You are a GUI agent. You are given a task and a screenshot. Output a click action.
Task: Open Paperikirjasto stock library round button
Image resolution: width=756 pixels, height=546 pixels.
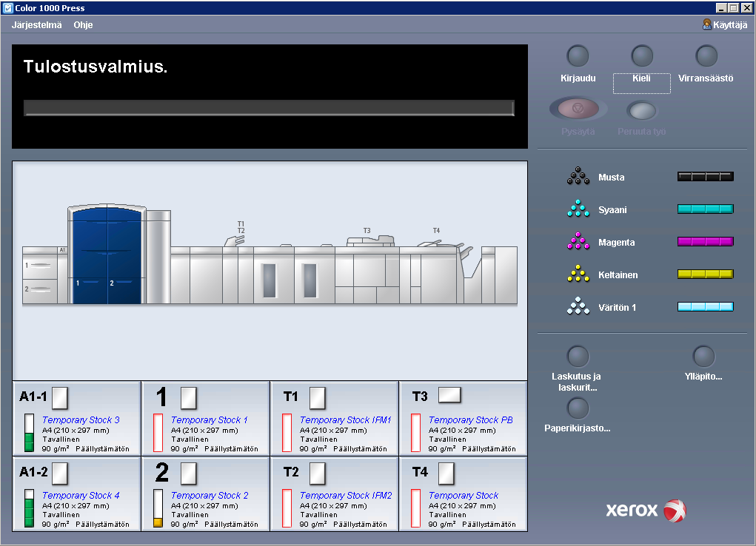[578, 408]
